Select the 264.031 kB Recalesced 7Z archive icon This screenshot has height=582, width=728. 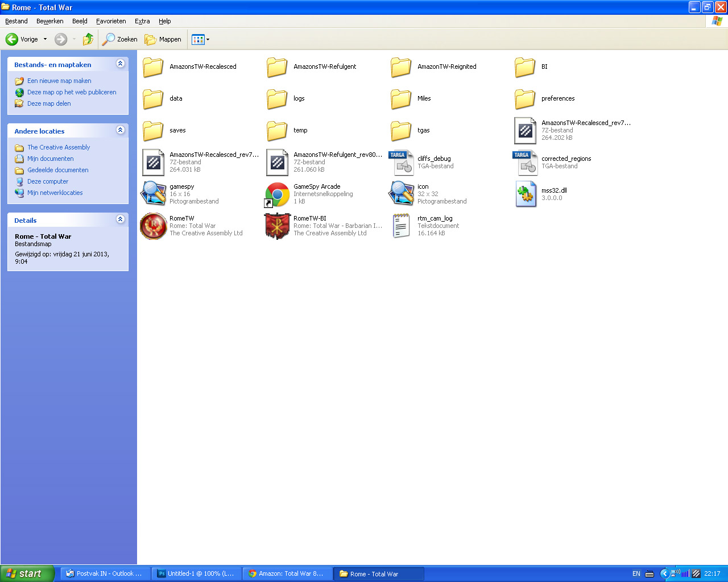pyautogui.click(x=154, y=163)
